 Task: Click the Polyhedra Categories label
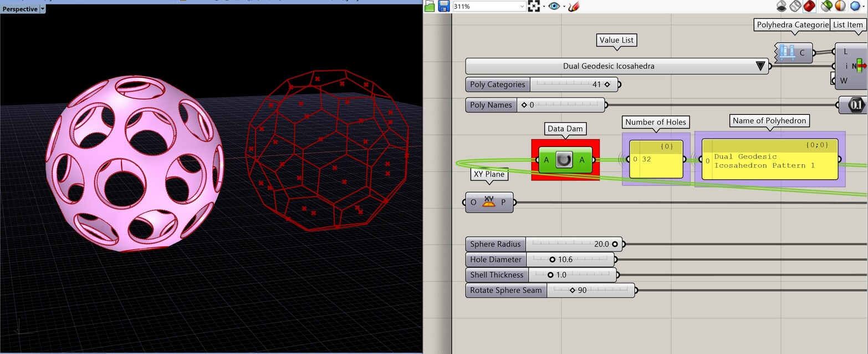click(793, 24)
